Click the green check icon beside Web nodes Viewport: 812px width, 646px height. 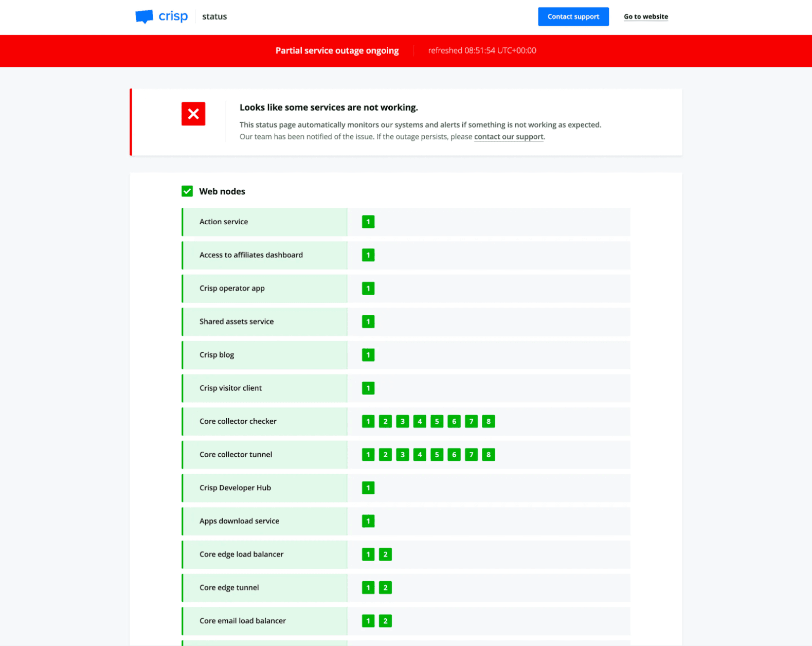pos(187,191)
